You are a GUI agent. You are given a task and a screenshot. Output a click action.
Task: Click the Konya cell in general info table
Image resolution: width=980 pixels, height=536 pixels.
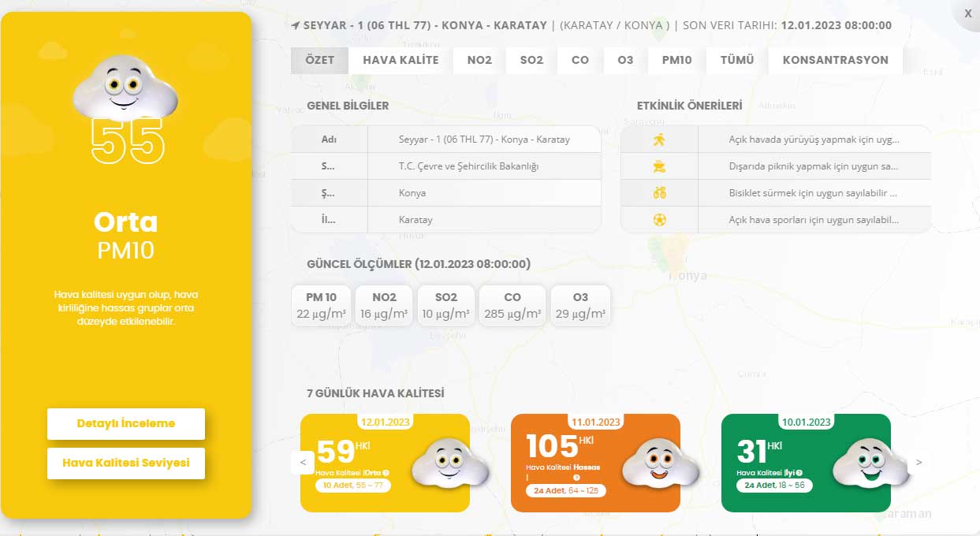(x=412, y=193)
